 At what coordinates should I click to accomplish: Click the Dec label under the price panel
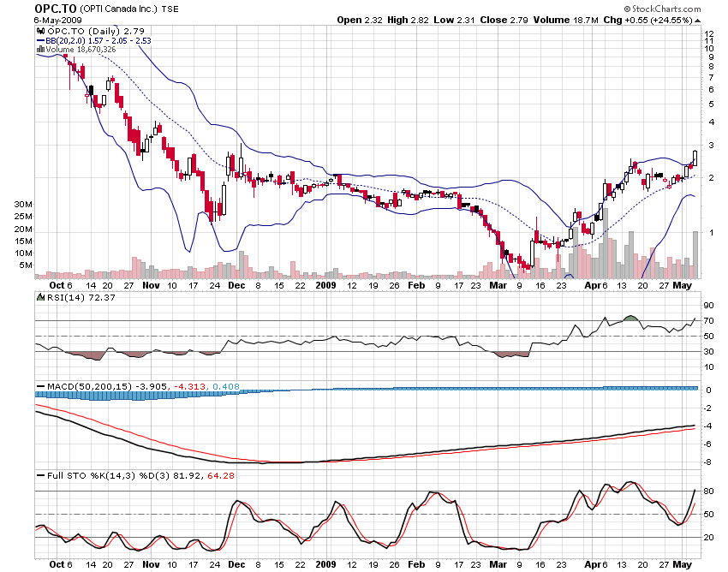point(236,285)
